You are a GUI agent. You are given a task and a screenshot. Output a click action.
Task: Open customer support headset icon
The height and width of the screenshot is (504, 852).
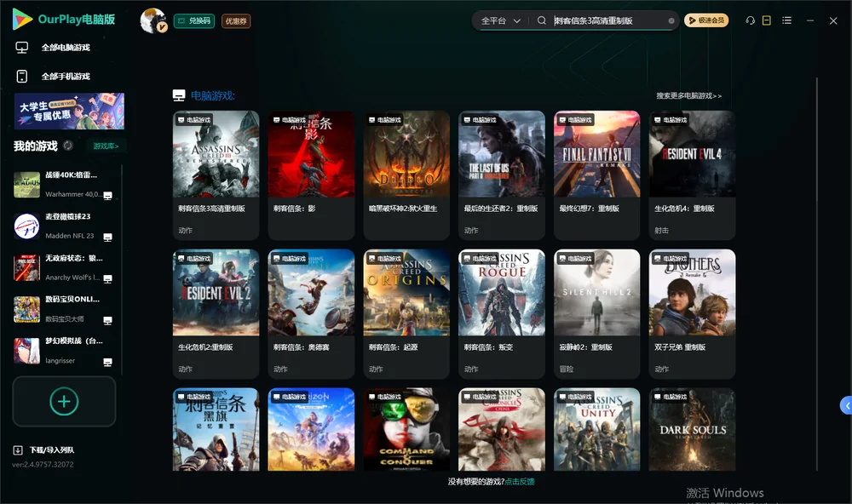(751, 20)
